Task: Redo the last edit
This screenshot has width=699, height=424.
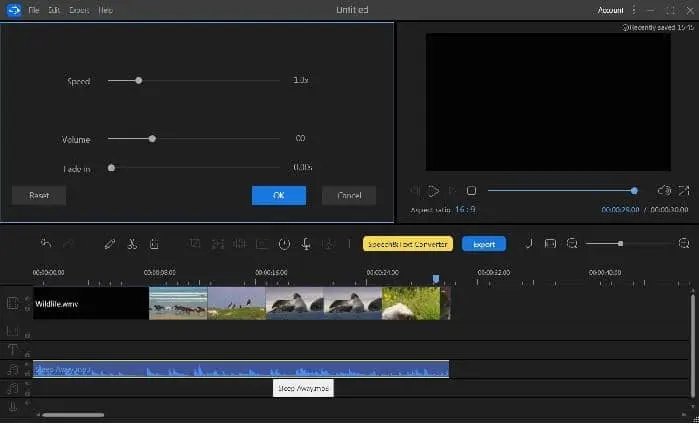Action: 68,243
